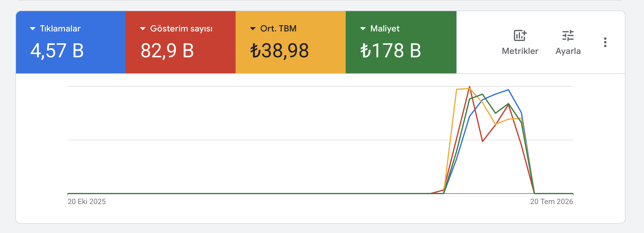Click the 82,9 B impressions value
Image resolution: width=644 pixels, height=233 pixels.
coord(167,51)
